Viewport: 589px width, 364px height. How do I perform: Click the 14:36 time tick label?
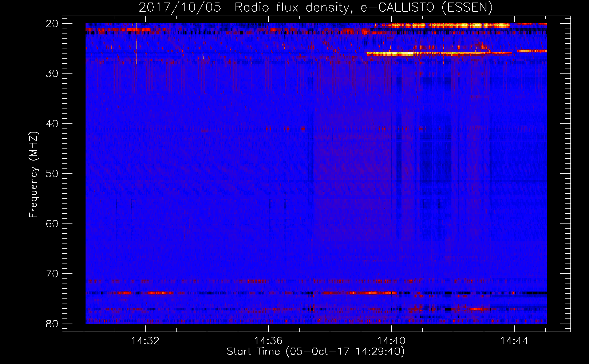point(268,341)
